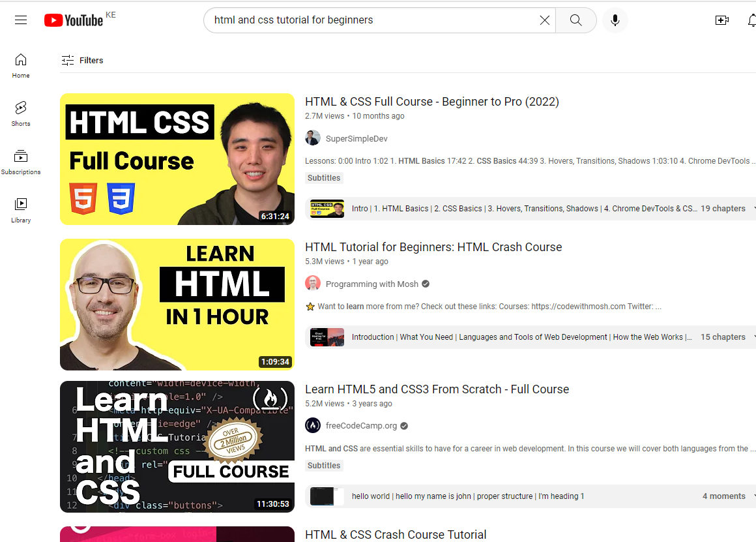Screen dimensions: 756x542
Task: Click verified badge beside Programming with Mosh
Action: coord(425,284)
